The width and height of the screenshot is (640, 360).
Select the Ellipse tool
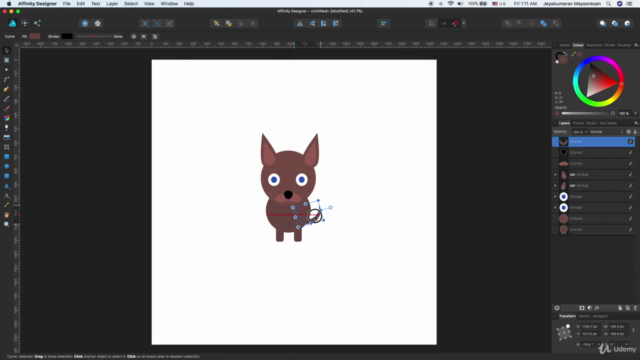pos(7,167)
